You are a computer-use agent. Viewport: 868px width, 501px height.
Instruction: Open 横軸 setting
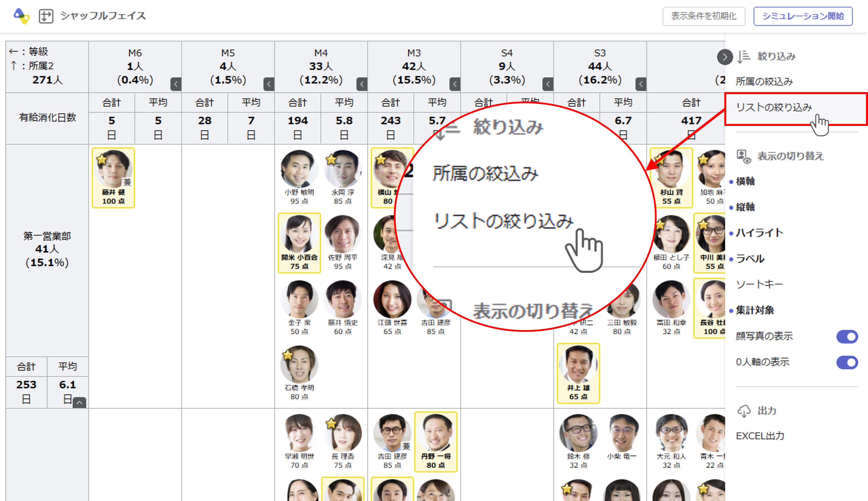745,181
